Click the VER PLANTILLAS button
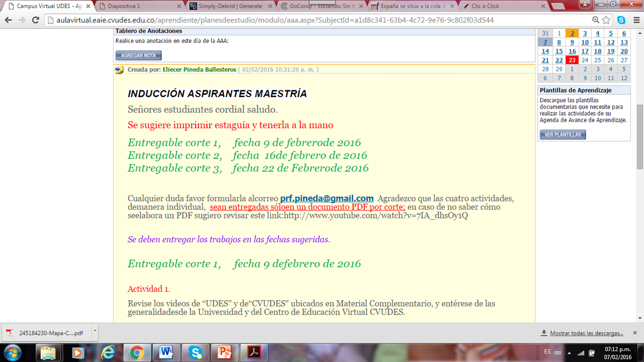644x362 pixels. click(x=563, y=135)
